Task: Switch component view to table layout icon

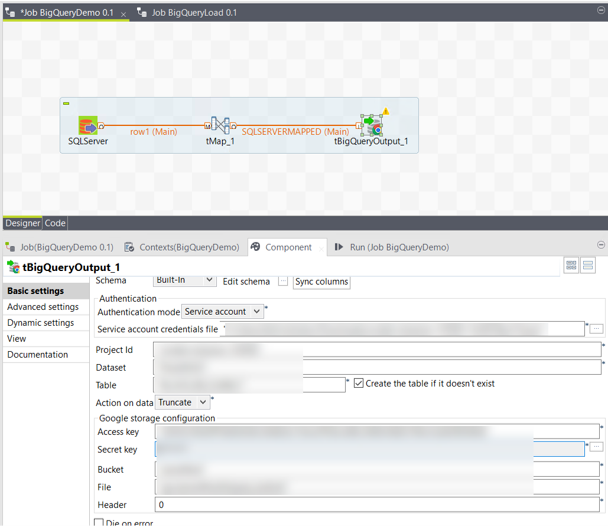Action: [x=571, y=266]
